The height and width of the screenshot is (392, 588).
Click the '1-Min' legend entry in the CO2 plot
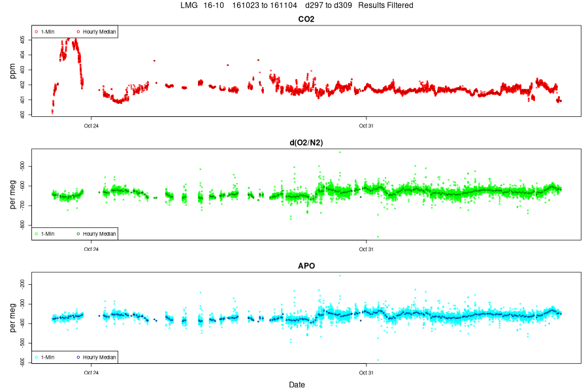click(48, 32)
